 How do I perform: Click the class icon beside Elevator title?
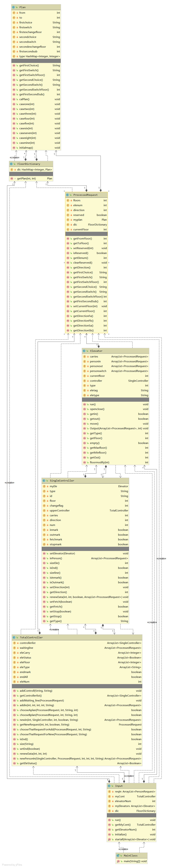[84, 351]
